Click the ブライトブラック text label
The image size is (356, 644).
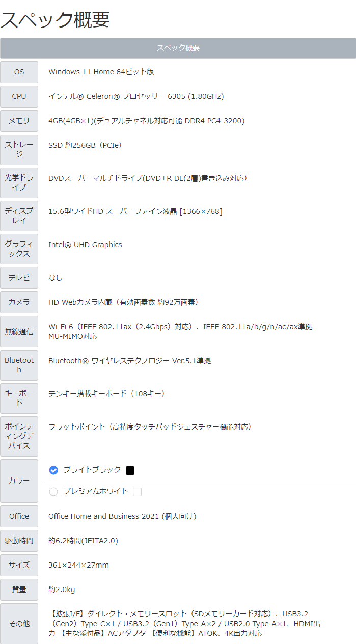92,470
